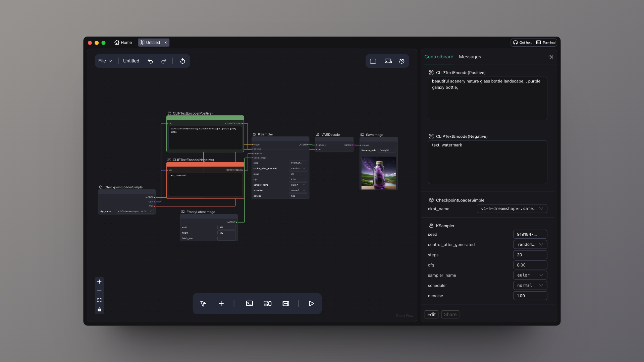Open the film strip gallery icon
Image resolution: width=644 pixels, height=362 pixels.
click(285, 304)
